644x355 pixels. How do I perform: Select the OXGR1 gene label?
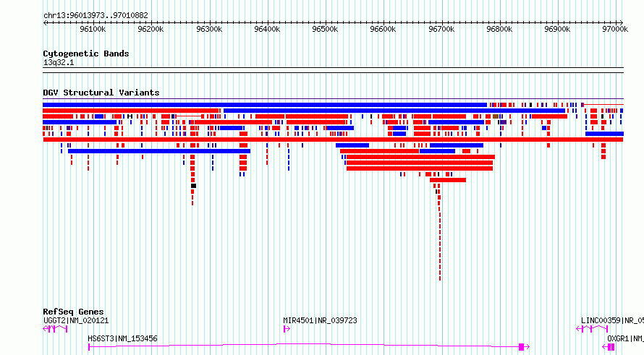tap(625, 338)
